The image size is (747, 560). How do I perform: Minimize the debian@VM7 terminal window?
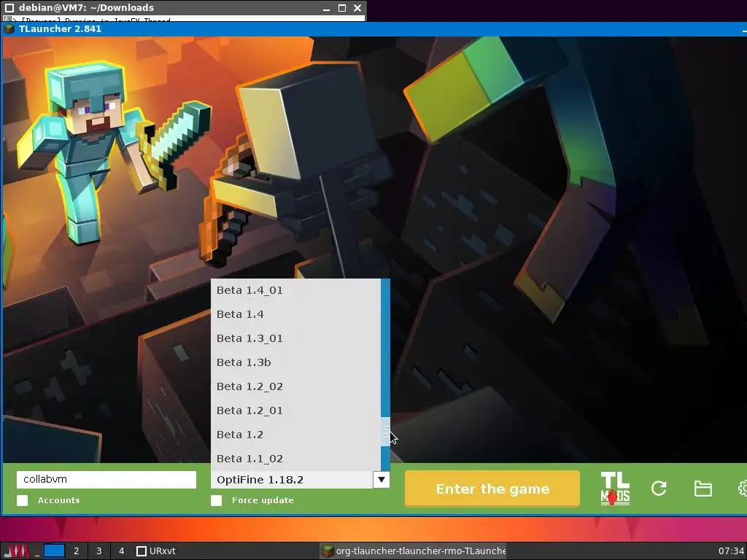click(326, 8)
